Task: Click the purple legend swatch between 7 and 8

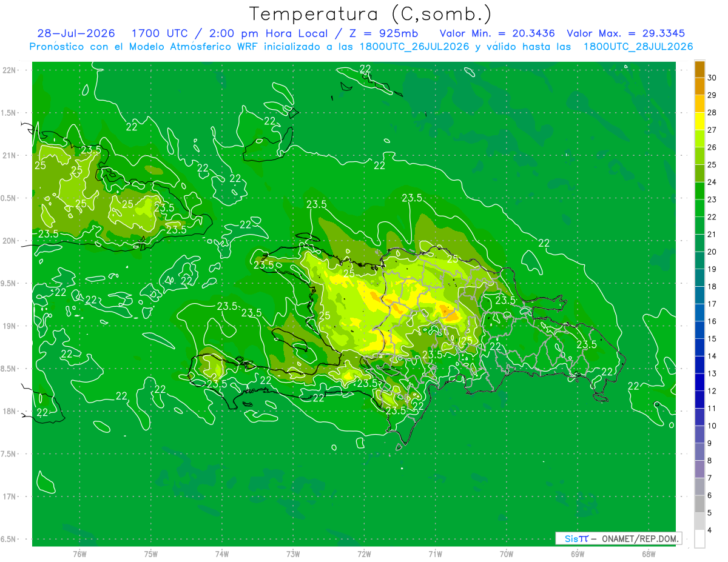Action: [699, 469]
